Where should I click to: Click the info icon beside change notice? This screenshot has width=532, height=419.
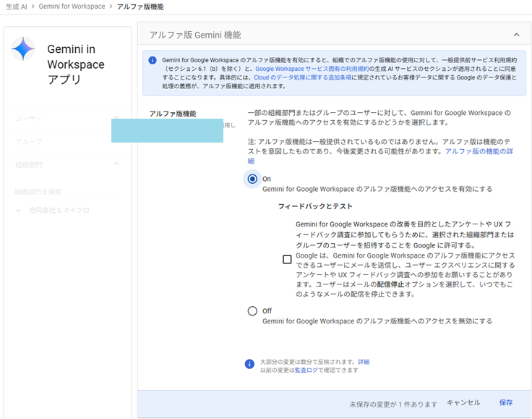pyautogui.click(x=249, y=365)
